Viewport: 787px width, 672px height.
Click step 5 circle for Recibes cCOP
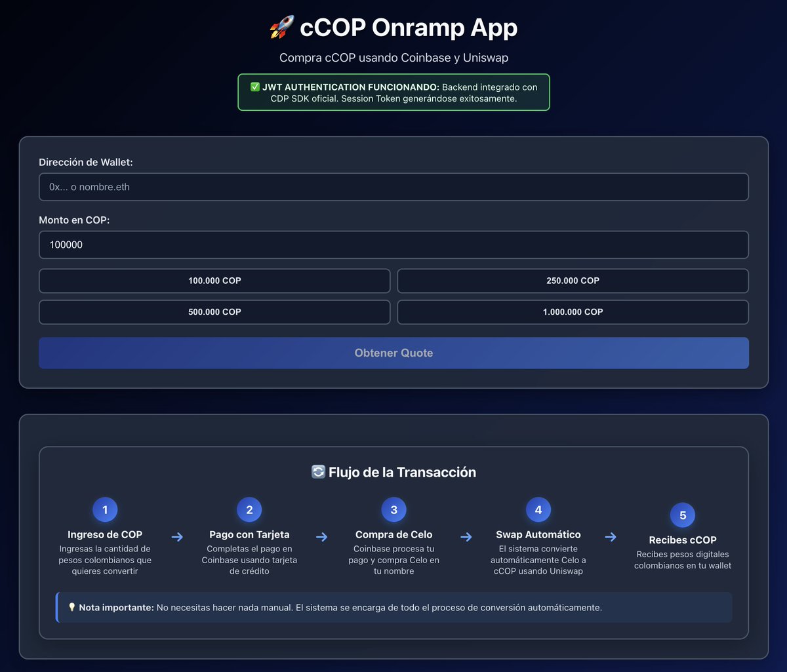(x=683, y=515)
